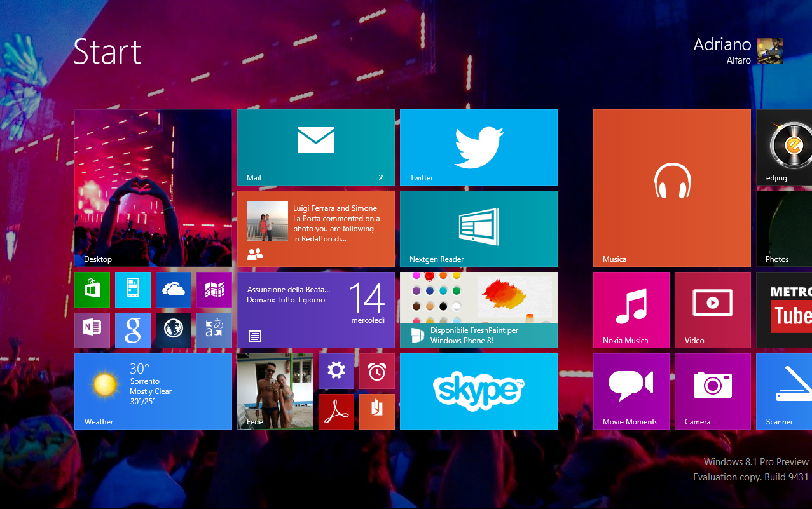Image resolution: width=812 pixels, height=509 pixels.
Task: Open the Photos tile
Action: pyautogui.click(x=784, y=229)
